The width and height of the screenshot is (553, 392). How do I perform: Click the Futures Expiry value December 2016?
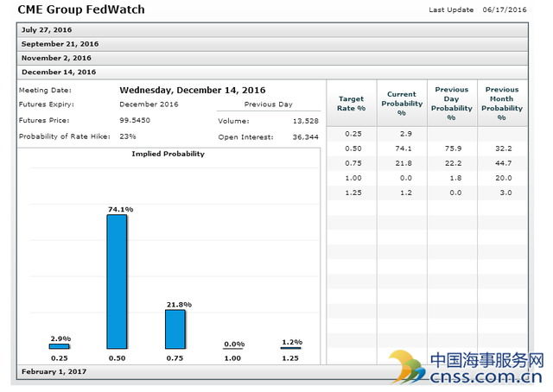149,104
